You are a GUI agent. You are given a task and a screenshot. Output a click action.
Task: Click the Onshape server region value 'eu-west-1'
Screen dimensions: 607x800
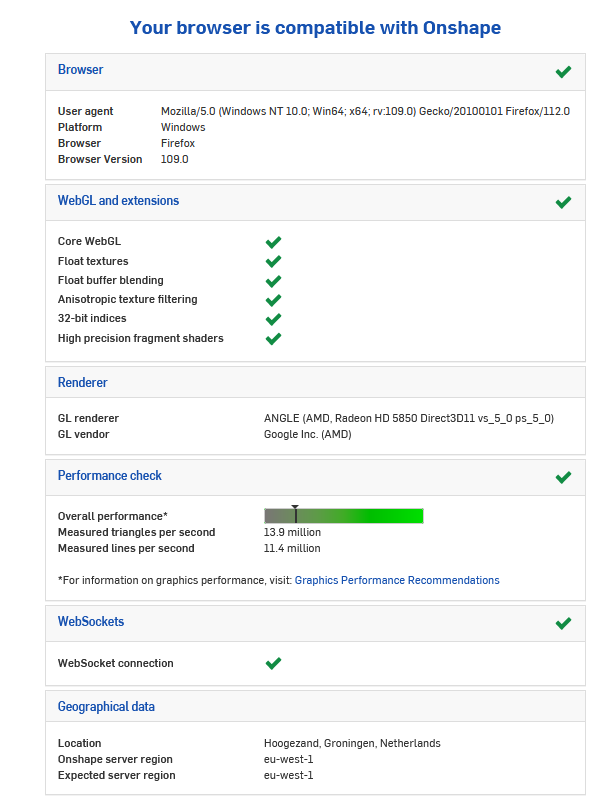288,759
